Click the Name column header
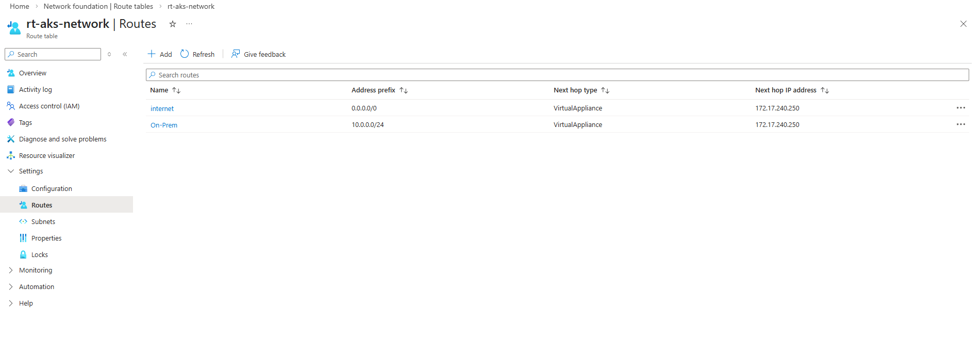The width and height of the screenshot is (980, 351). tap(159, 90)
